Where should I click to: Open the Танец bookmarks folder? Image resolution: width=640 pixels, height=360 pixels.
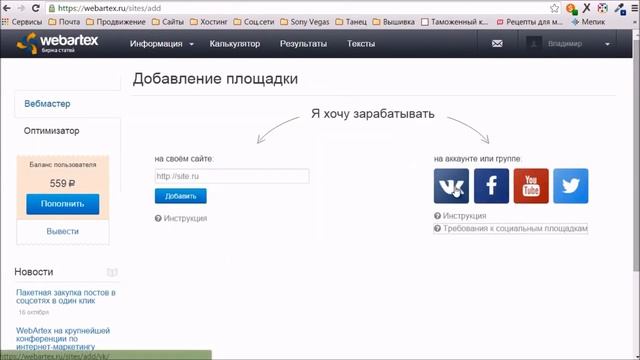point(351,22)
